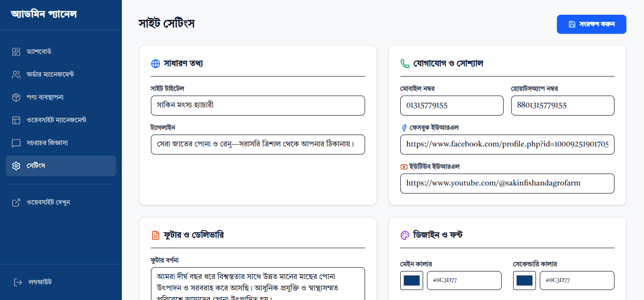This screenshot has height=300, width=644.
Task: Select the হোয়াটসঅ্যাপ নম্বর field
Action: tap(562, 106)
